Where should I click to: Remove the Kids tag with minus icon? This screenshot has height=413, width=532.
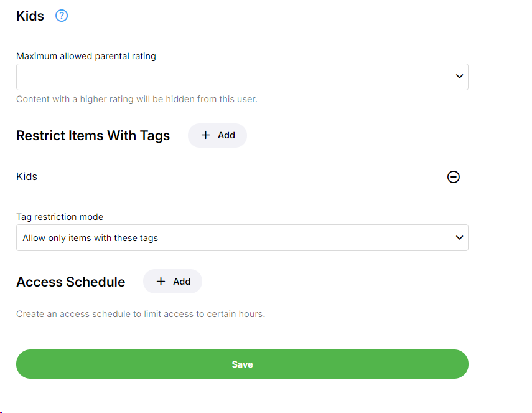coord(454,177)
